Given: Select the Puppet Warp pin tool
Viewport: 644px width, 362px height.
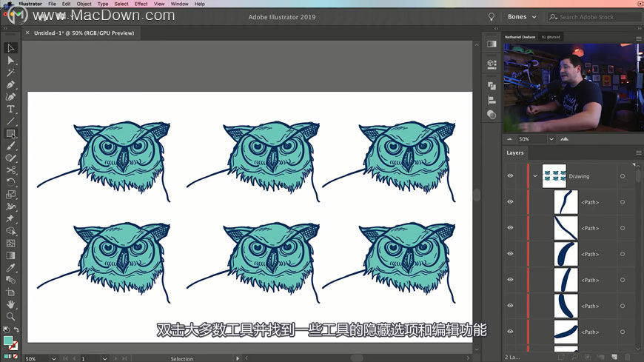Looking at the screenshot, I should tap(10, 218).
